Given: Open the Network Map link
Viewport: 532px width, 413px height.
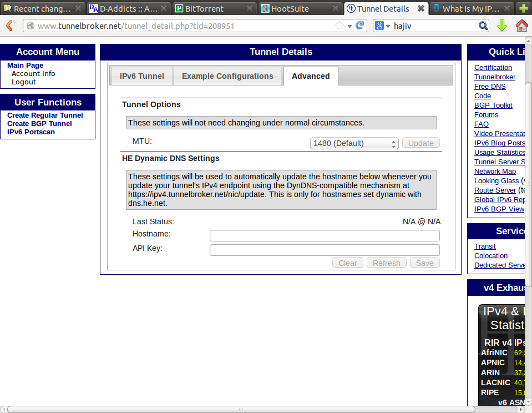Looking at the screenshot, I should [495, 172].
